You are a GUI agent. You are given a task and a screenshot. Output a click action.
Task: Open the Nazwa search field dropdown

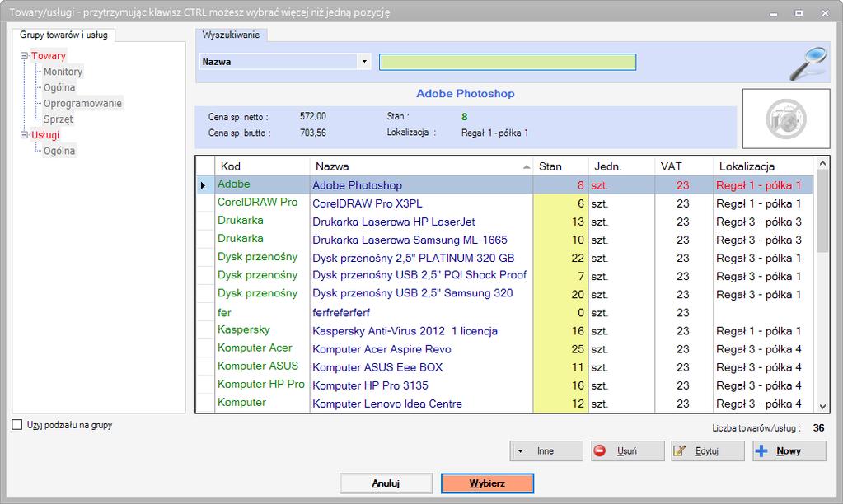tap(364, 61)
